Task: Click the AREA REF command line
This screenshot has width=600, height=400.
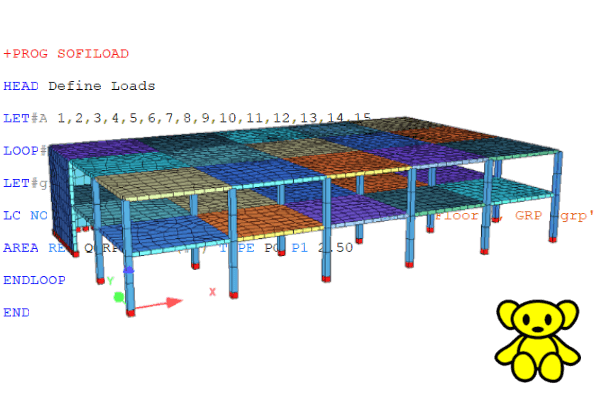Action: [x=40, y=247]
